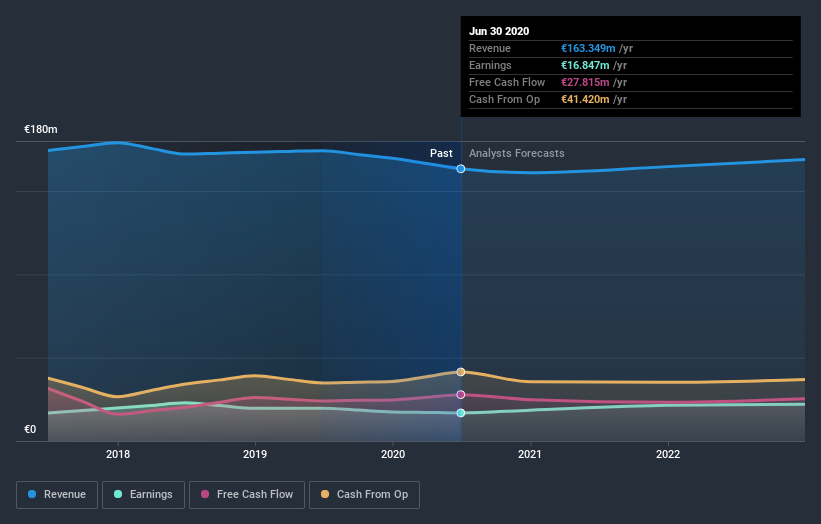Image resolution: width=821 pixels, height=524 pixels.
Task: Toggle the Earnings legend button
Action: click(x=143, y=495)
